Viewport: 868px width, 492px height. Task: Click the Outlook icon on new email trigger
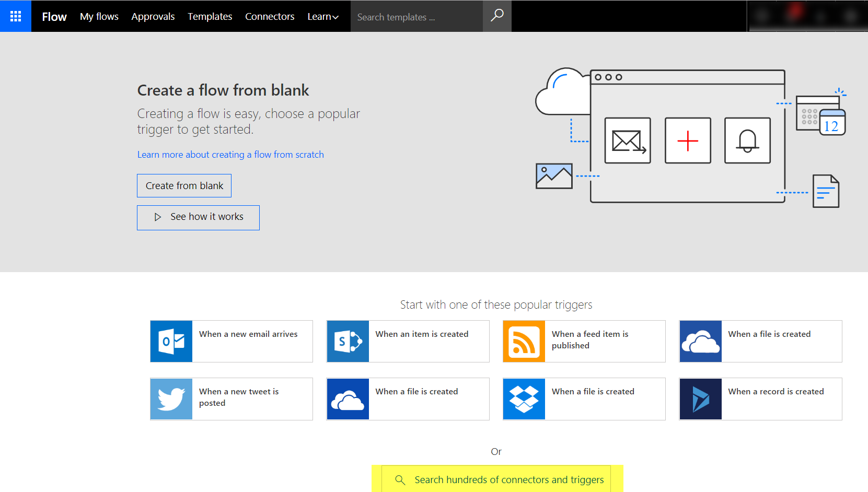(x=171, y=342)
